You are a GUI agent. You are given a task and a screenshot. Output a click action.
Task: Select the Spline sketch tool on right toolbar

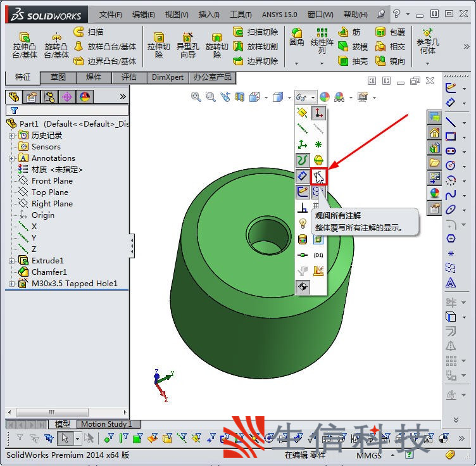point(451,194)
